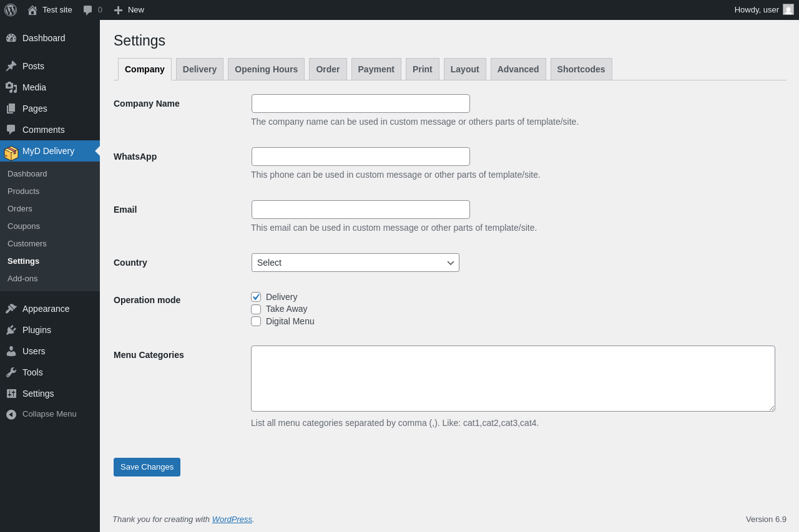This screenshot has width=799, height=532.
Task: Enable the Take Away checkbox
Action: [256, 309]
